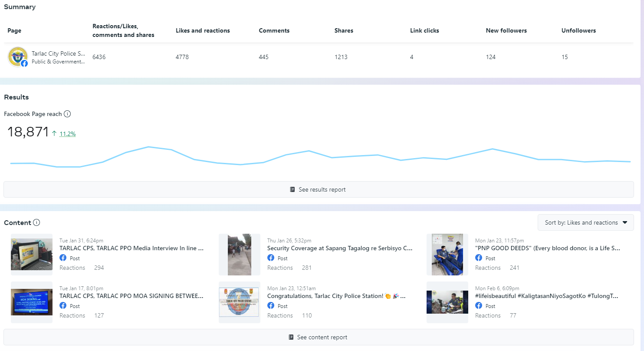Click Facebook icon on #lifeisbeautiful post
The image size is (644, 351).
(x=479, y=305)
